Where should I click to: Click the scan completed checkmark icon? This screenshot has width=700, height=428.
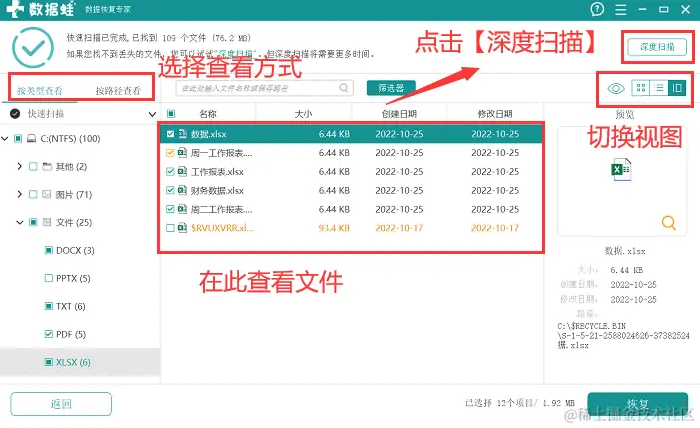tap(33, 48)
